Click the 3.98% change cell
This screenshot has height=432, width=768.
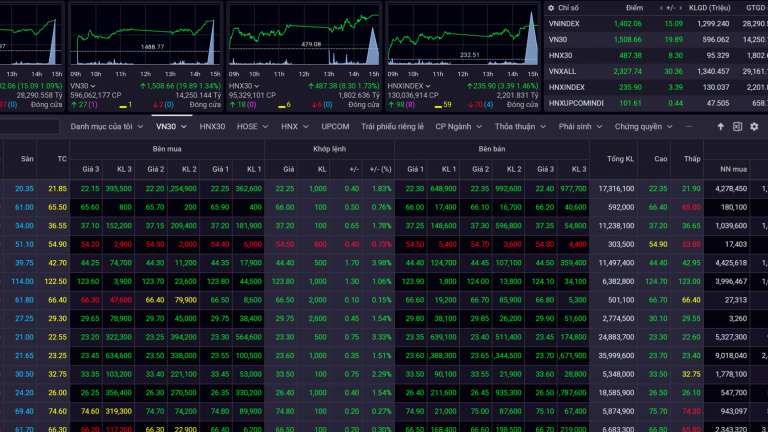click(x=381, y=263)
